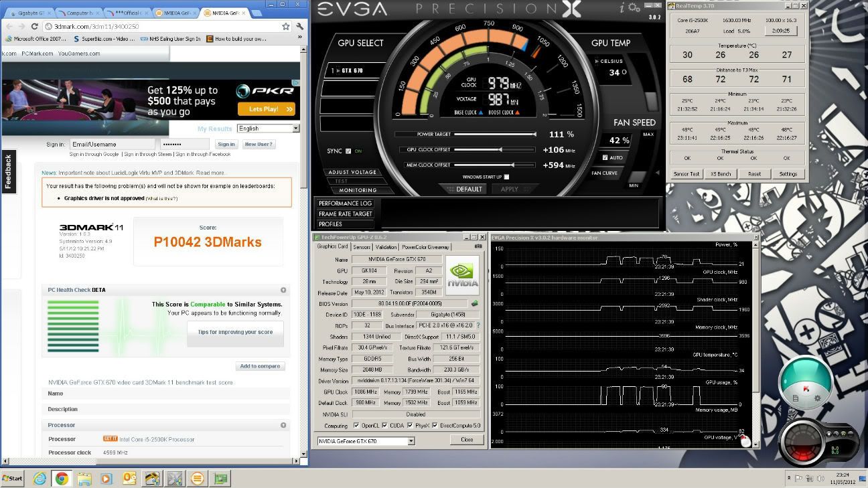The height and width of the screenshot is (488, 868).
Task: Click Email/Username input field
Action: coord(111,144)
